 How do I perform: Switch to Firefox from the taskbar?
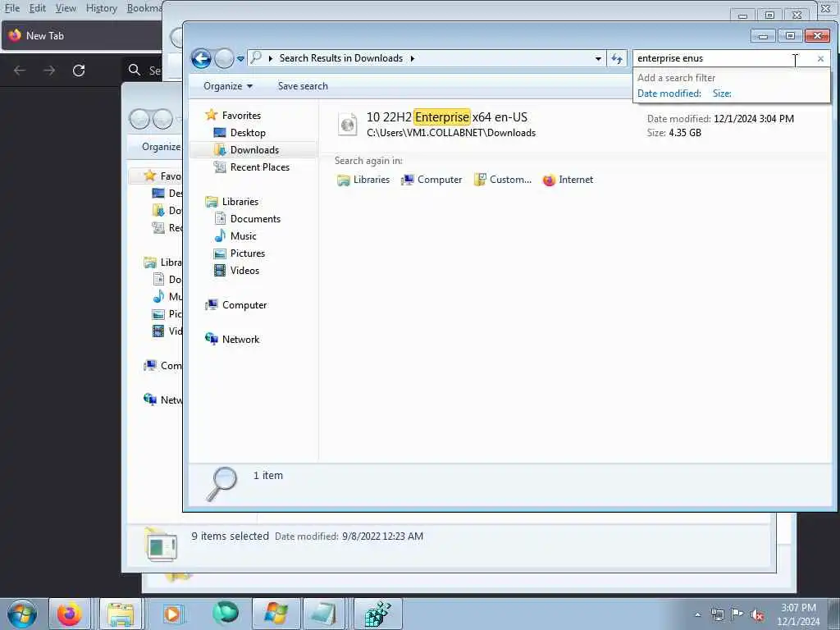coord(70,614)
